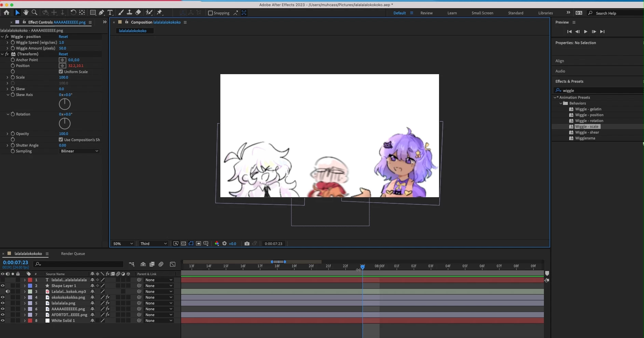
Task: Select the Type text tool
Action: [110, 12]
